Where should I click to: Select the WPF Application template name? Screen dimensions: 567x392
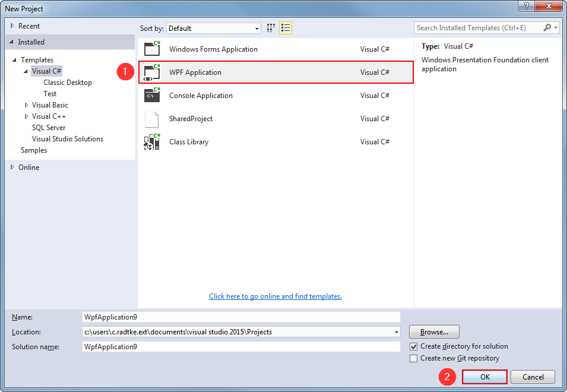pyautogui.click(x=195, y=72)
